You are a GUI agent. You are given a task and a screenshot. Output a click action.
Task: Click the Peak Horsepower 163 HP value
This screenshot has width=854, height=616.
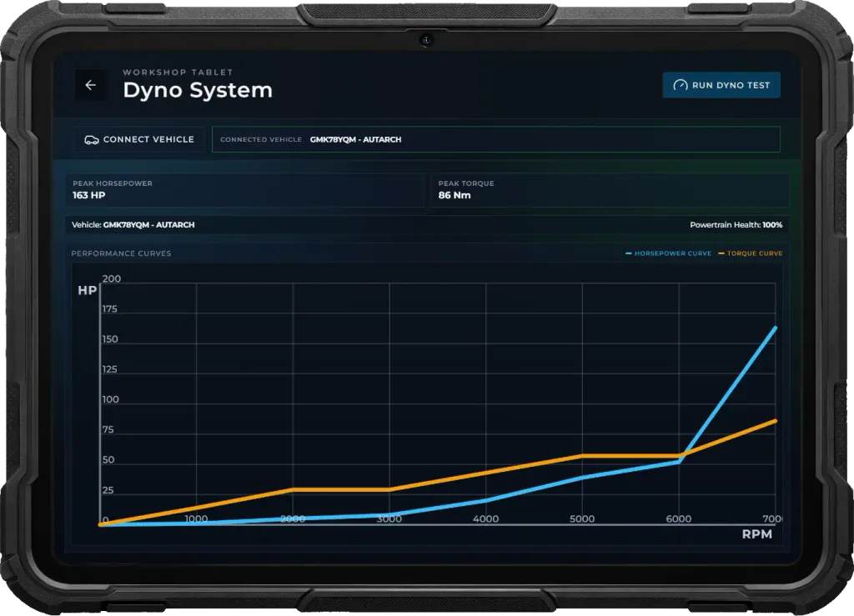(88, 195)
